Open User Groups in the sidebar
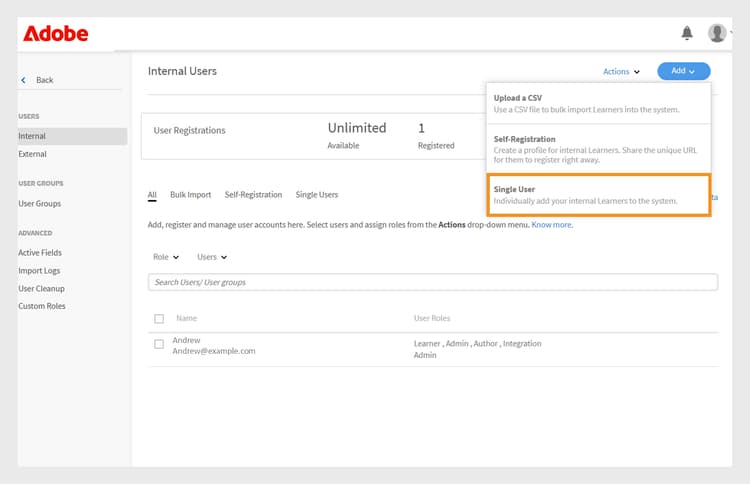 40,204
